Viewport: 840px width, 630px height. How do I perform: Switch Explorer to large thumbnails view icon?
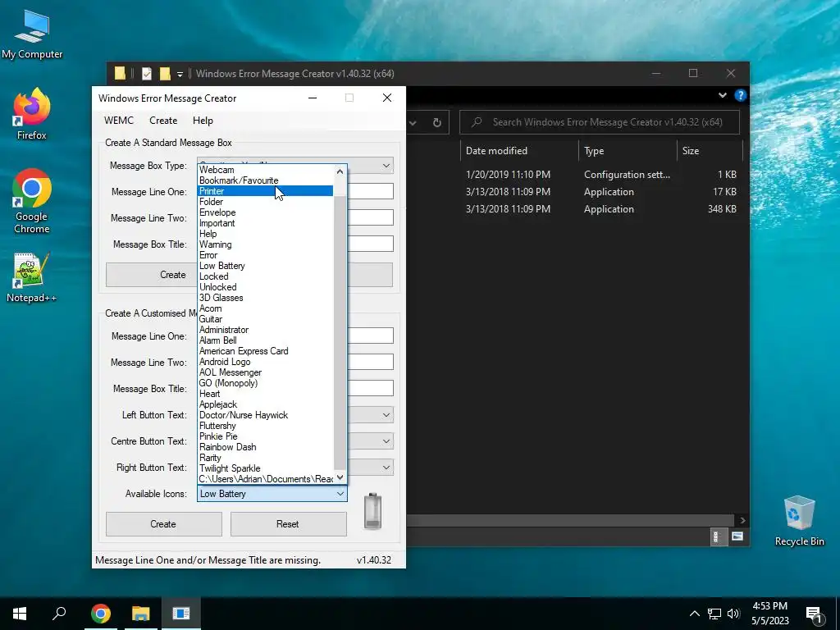pyautogui.click(x=737, y=536)
